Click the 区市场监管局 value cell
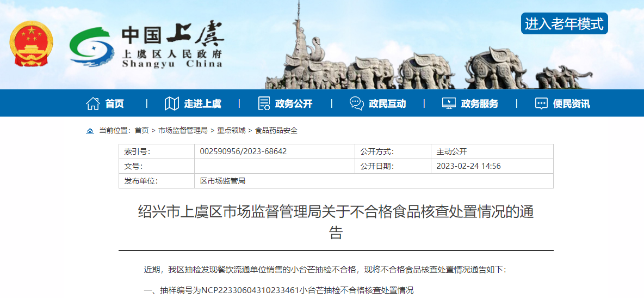This screenshot has height=298, width=644. 374,181
